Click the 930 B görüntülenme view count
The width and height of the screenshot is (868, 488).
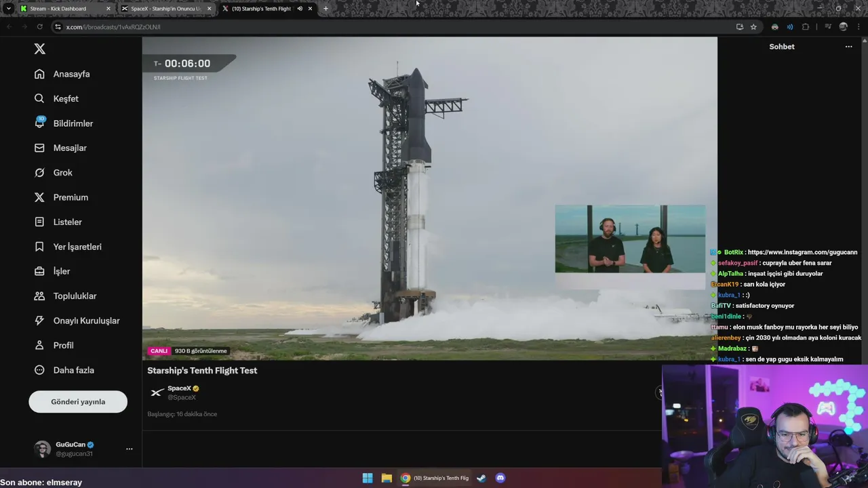tap(201, 351)
